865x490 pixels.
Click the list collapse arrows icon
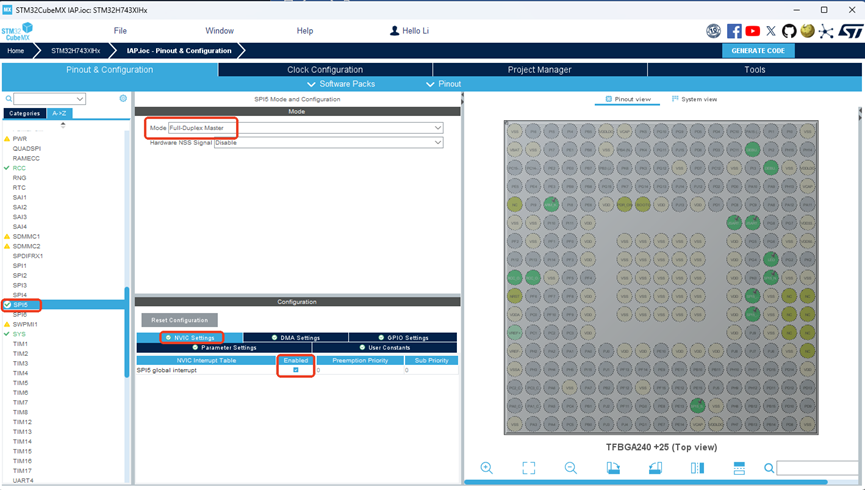(63, 125)
